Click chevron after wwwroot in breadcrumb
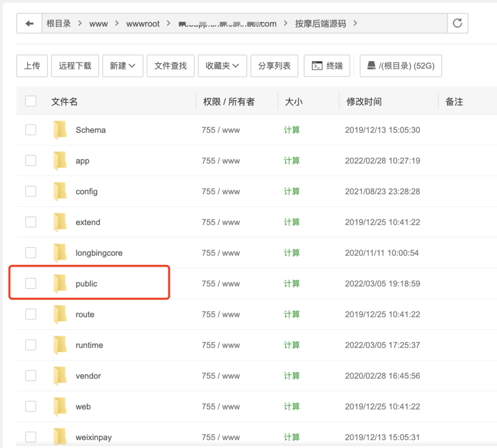 coord(168,23)
